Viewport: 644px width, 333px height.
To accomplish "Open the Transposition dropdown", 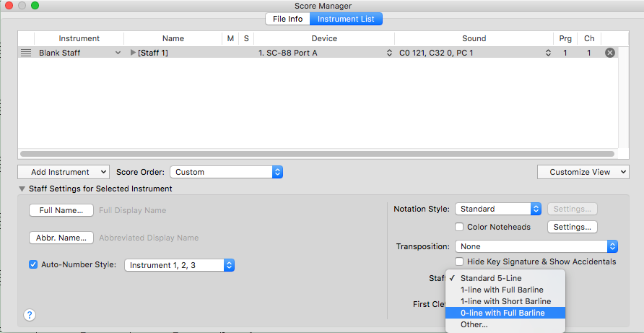I will coord(536,246).
